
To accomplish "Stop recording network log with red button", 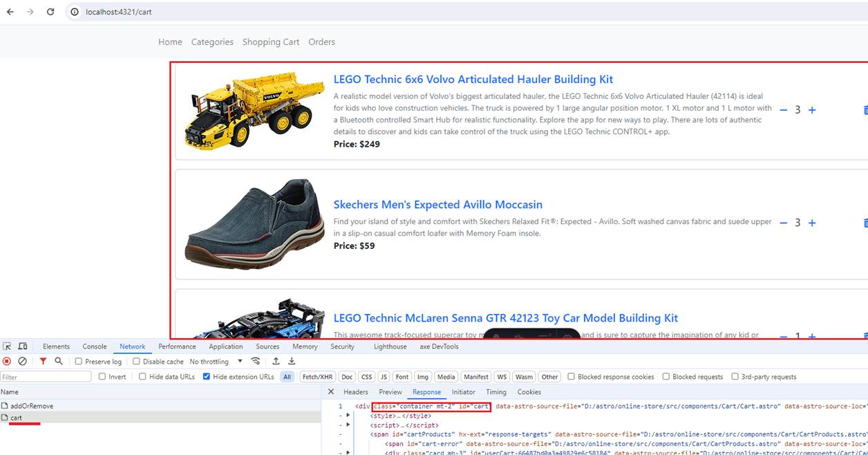I will (x=7, y=361).
